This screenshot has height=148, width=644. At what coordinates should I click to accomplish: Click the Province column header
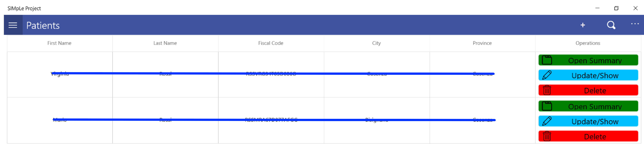pos(482,43)
